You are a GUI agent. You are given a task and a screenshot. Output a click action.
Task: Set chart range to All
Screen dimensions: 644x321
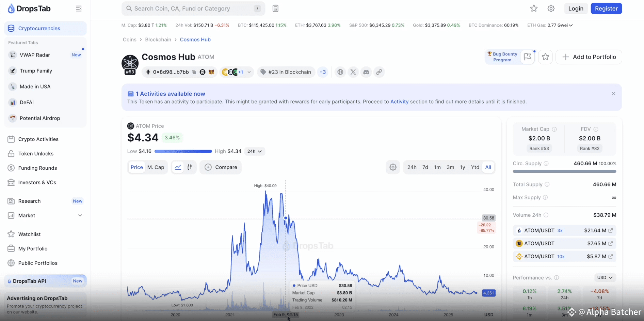point(488,167)
